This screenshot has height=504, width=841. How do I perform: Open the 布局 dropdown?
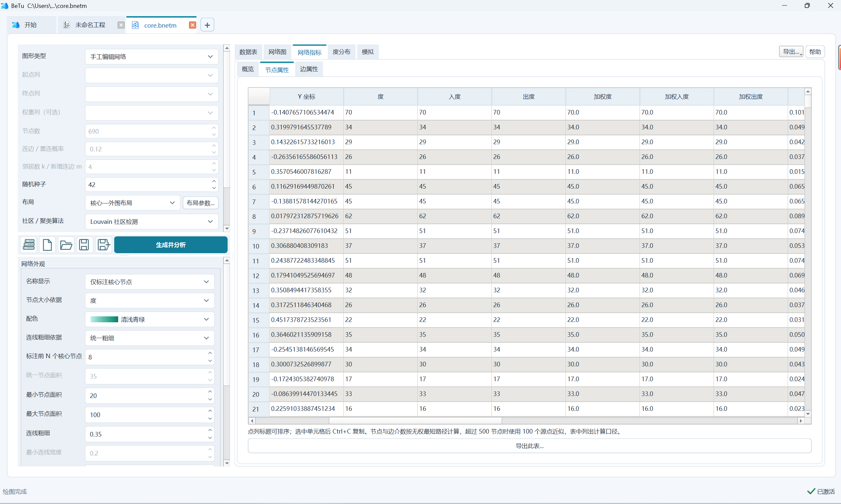point(132,203)
